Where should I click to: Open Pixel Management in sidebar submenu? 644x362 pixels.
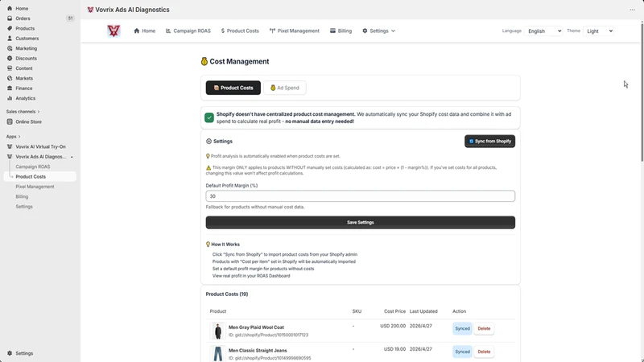click(x=35, y=187)
